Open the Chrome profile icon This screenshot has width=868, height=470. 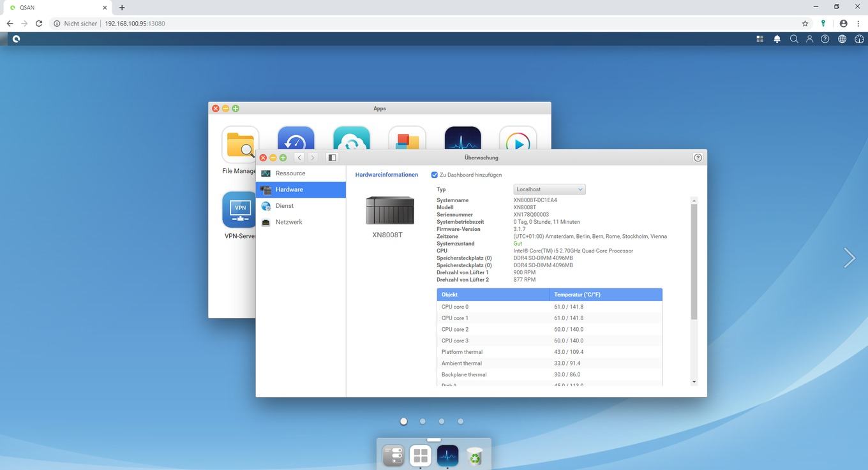[x=843, y=24]
